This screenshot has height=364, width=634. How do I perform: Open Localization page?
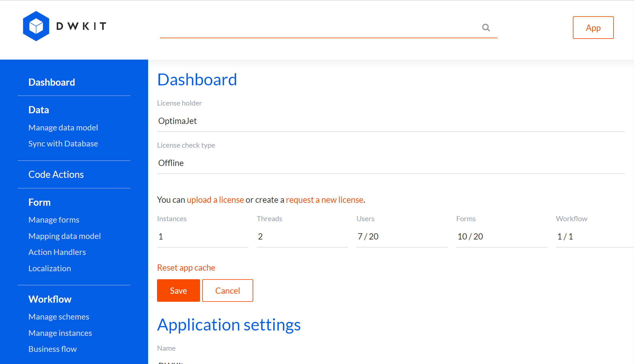click(50, 268)
